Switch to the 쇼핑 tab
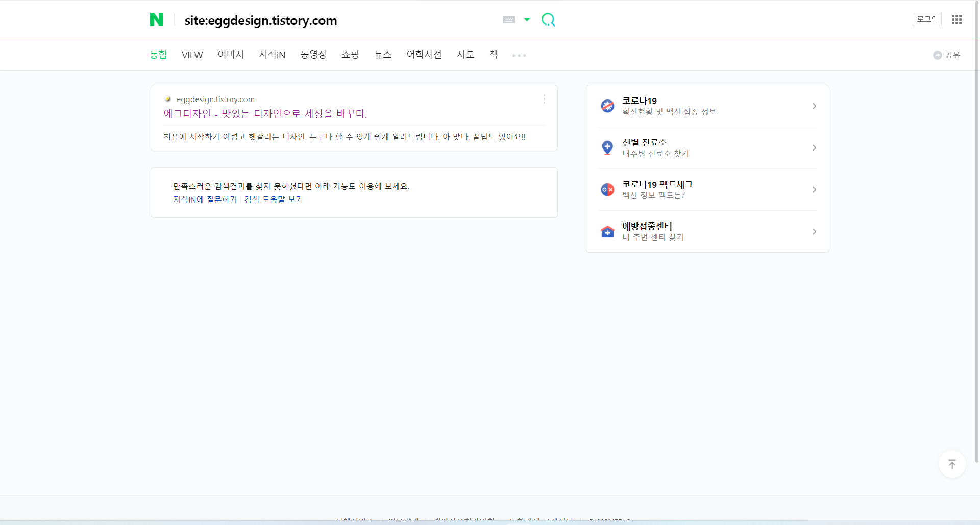The width and height of the screenshot is (980, 525). click(x=350, y=54)
